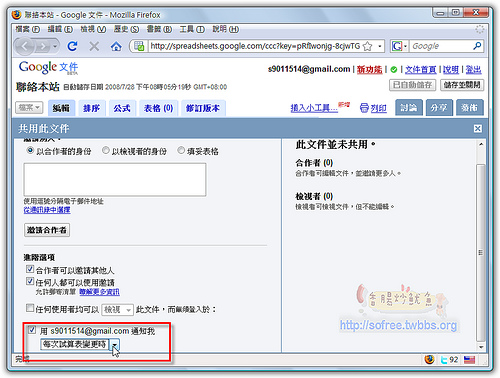This screenshot has width=500, height=378.
Task: Open the browser Home icon
Action: [116, 46]
